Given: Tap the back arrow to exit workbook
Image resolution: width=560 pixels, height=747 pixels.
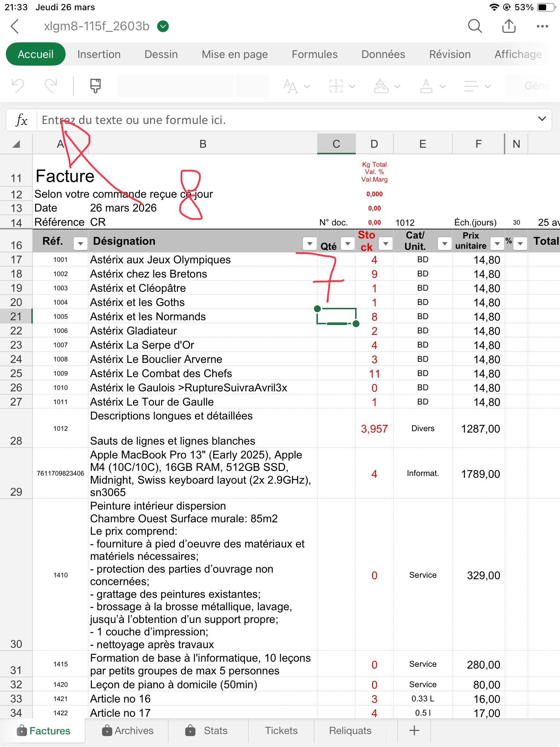Looking at the screenshot, I should (15, 26).
